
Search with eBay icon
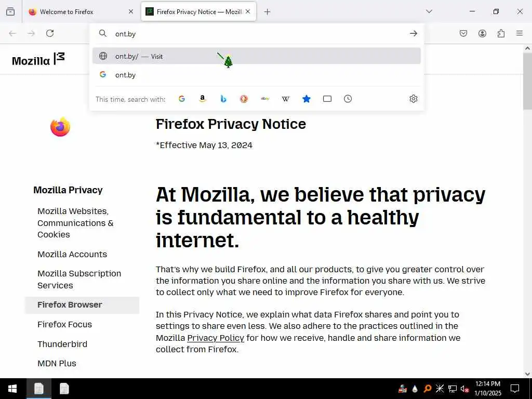(x=265, y=99)
